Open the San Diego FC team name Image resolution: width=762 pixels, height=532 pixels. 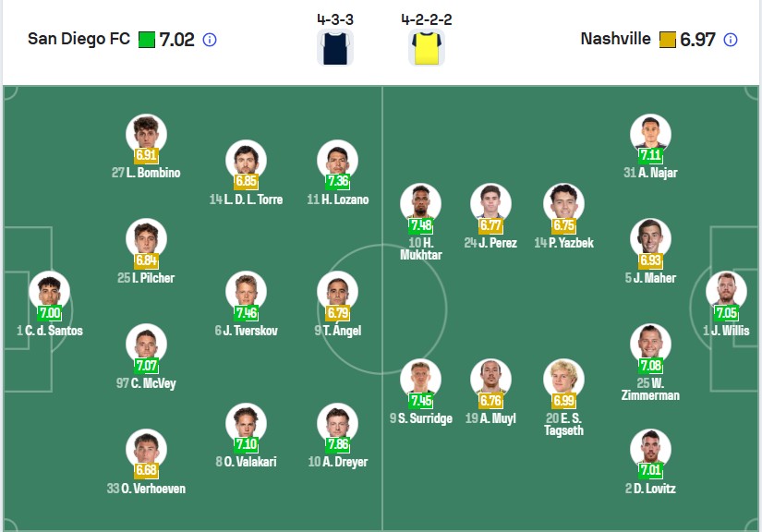79,39
